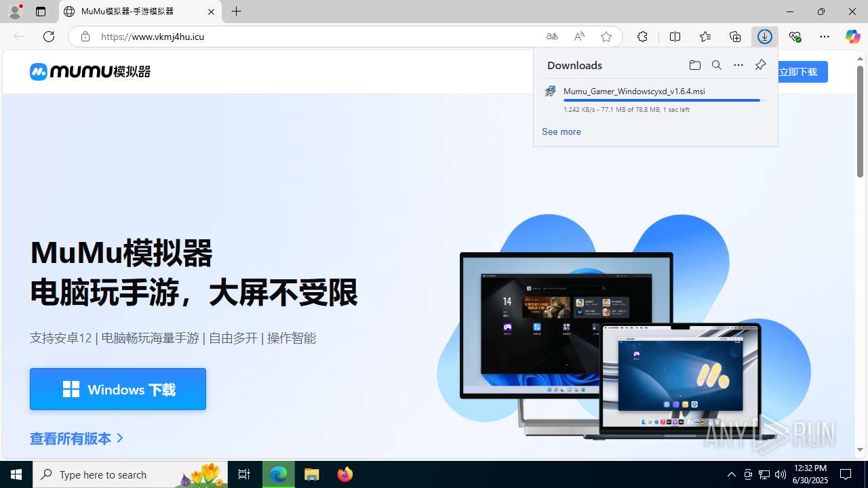Click the Edge icon on the taskbar
Image resolution: width=868 pixels, height=488 pixels.
click(x=279, y=474)
